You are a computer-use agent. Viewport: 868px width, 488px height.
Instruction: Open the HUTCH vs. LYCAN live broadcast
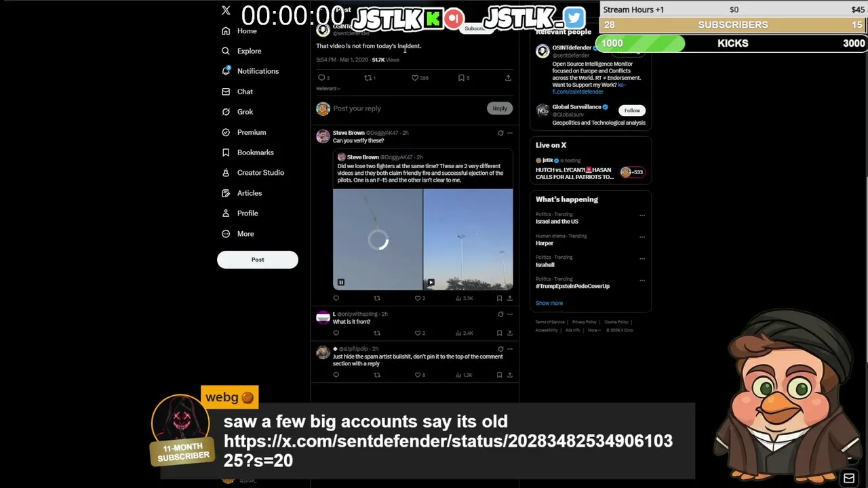point(574,174)
